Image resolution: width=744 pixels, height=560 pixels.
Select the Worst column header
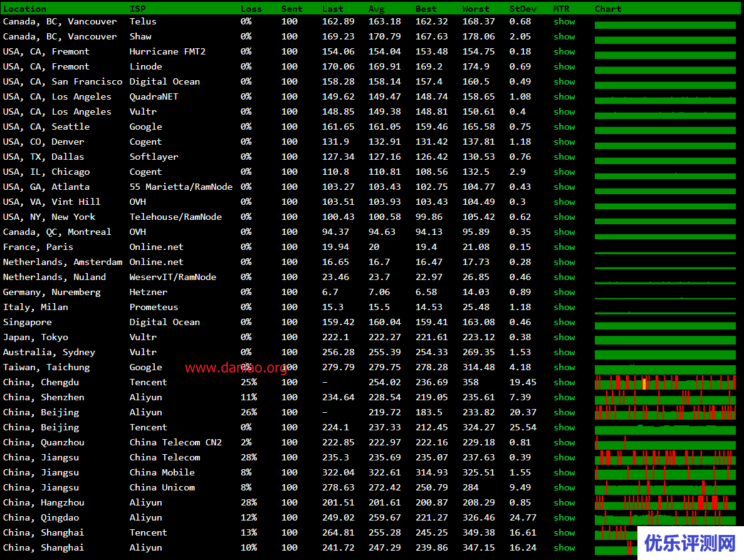(x=476, y=9)
